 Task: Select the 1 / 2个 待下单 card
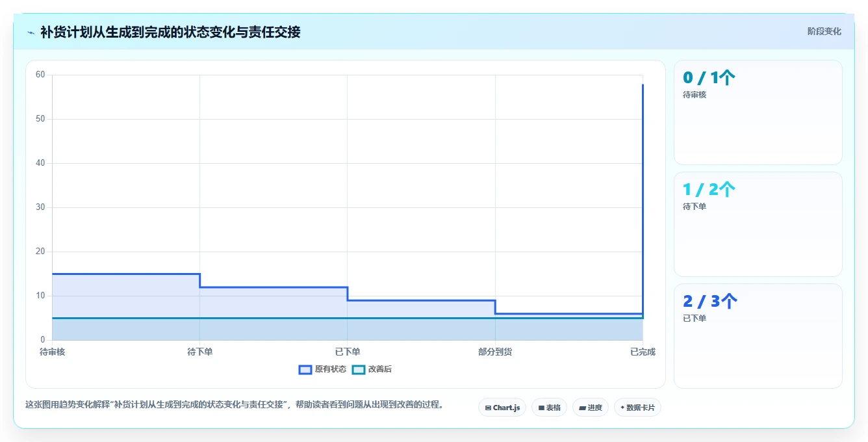point(758,224)
